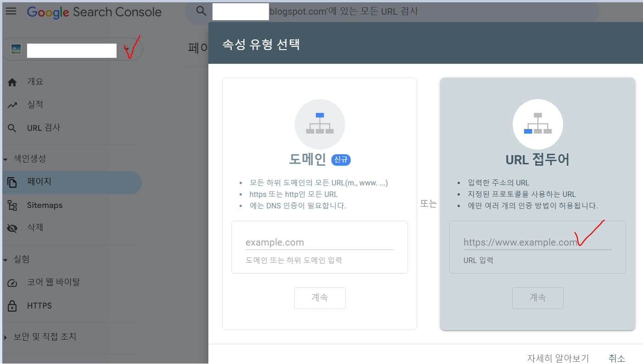
Task: Click the '도메인 또는 하위 도메인 입력' hint
Action: [x=294, y=260]
